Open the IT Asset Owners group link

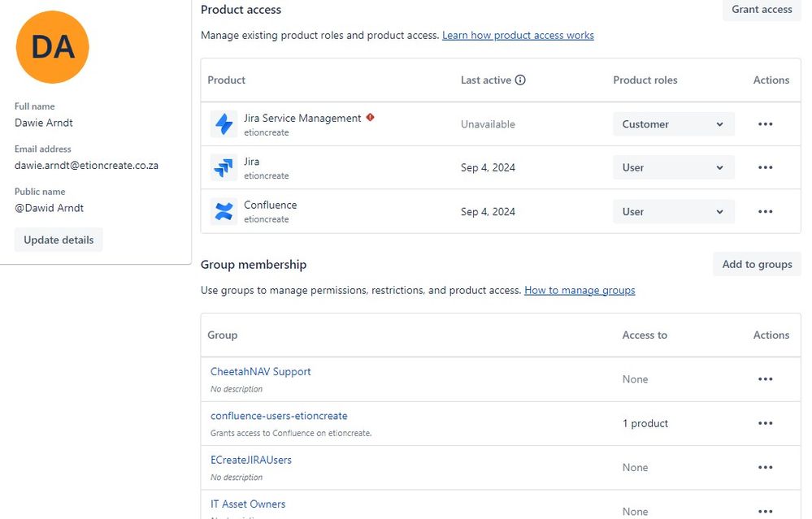click(x=248, y=504)
